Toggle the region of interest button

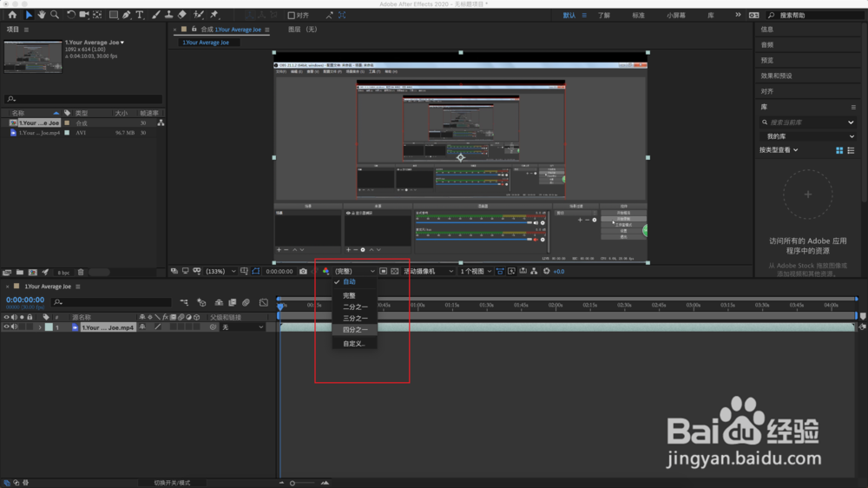pyautogui.click(x=383, y=272)
